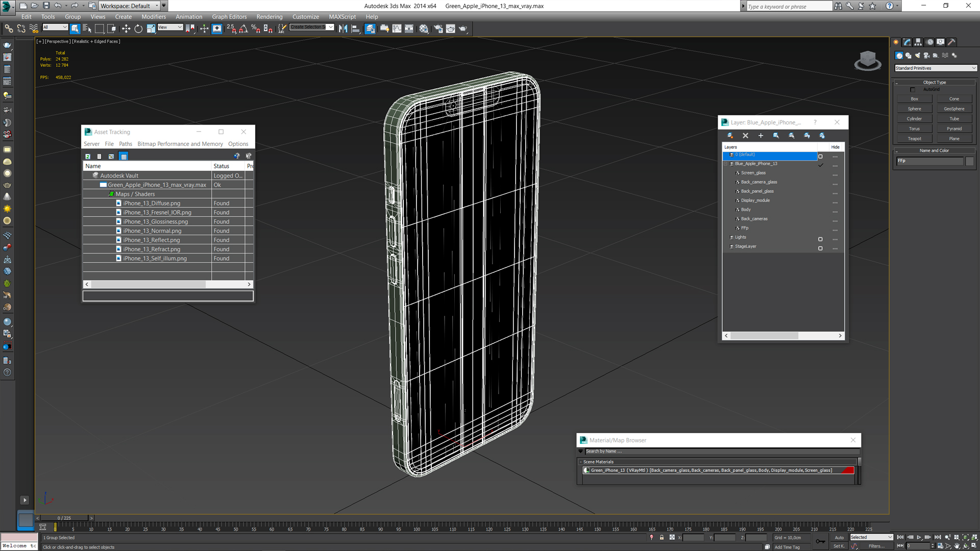Click the Align tool icon
Image resolution: width=980 pixels, height=551 pixels.
(x=356, y=29)
